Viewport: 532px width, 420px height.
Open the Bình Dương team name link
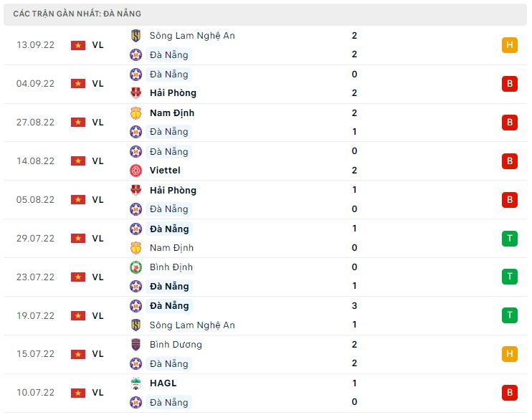click(176, 345)
